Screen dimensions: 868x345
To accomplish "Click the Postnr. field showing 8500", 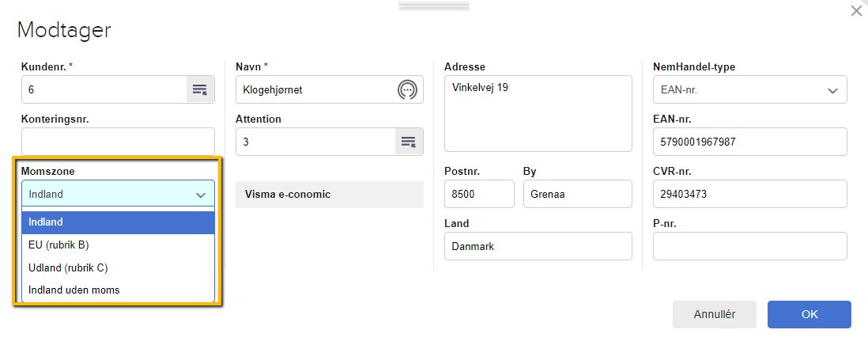I will coord(479,194).
